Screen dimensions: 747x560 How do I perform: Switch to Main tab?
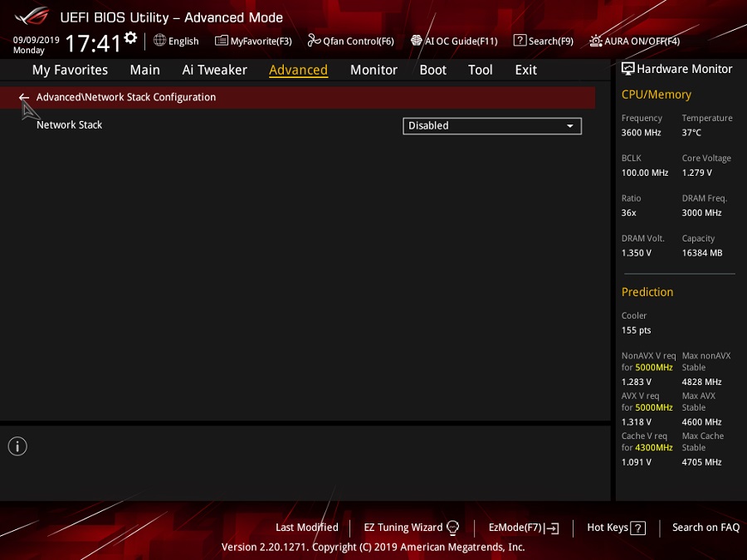pos(144,70)
